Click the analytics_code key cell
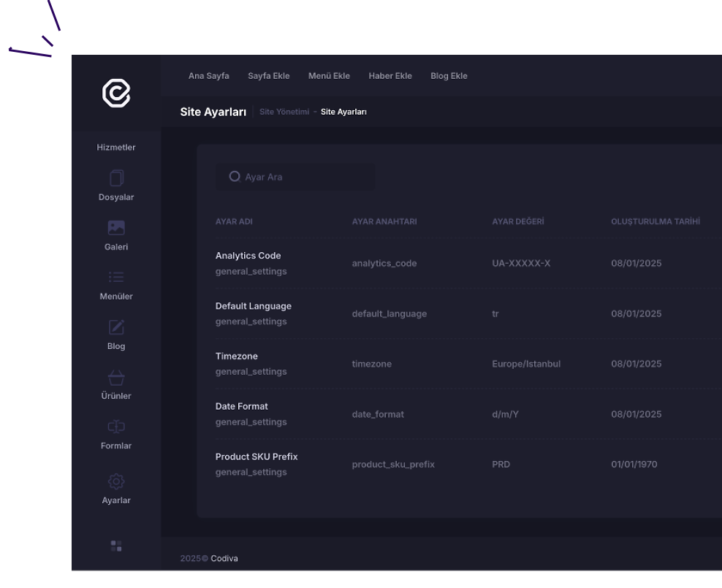 pos(384,263)
